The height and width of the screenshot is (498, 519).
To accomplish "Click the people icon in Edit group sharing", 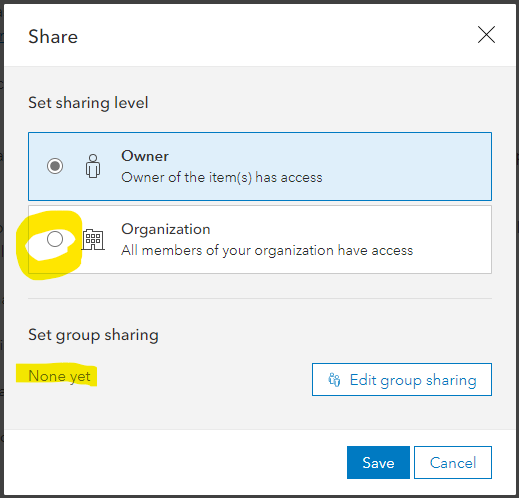I will (x=334, y=380).
